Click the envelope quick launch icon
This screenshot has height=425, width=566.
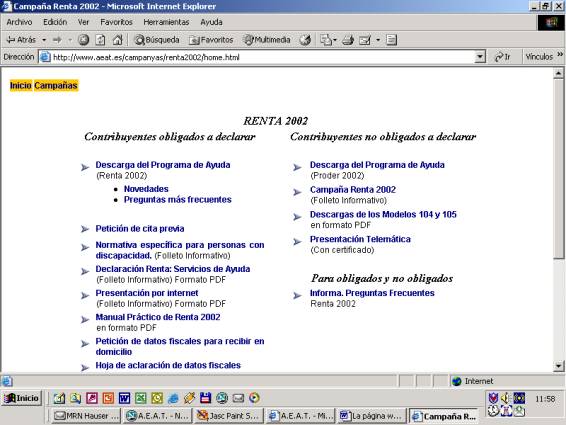(238, 398)
